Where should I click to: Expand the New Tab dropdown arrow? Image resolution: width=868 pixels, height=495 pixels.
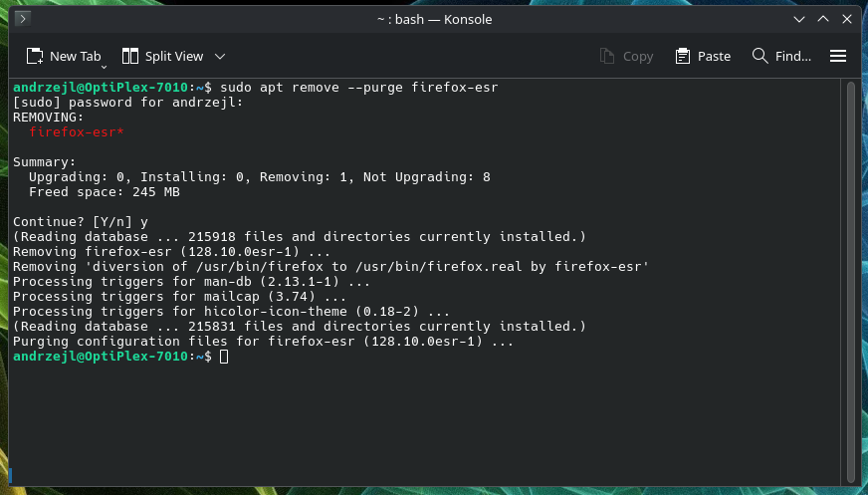click(x=104, y=67)
